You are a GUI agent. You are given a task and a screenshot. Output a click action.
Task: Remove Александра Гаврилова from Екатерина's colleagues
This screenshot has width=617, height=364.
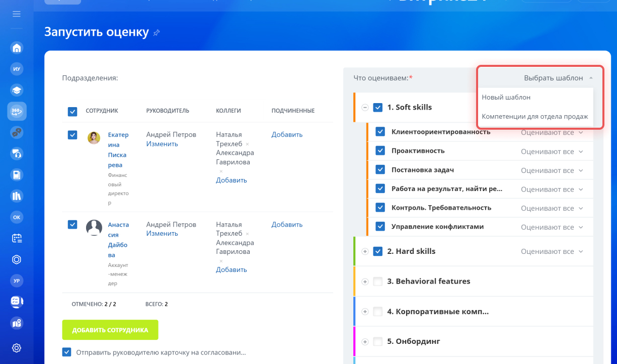point(221,171)
